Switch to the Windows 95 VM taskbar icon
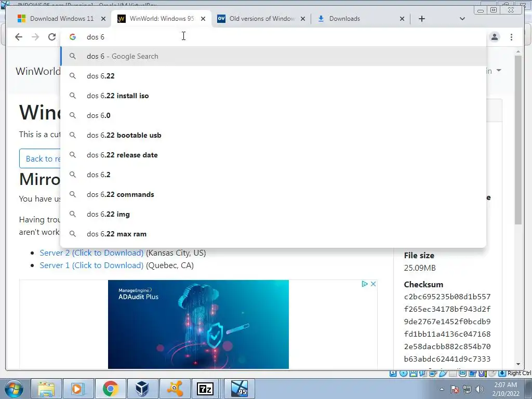Viewport: 532px width, 399px height. tap(239, 389)
